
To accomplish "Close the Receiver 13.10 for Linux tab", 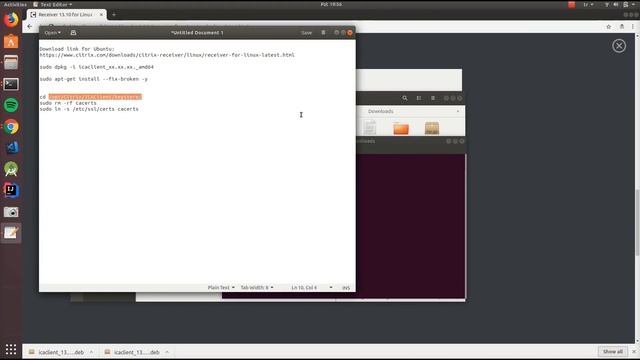I will 101,15.
